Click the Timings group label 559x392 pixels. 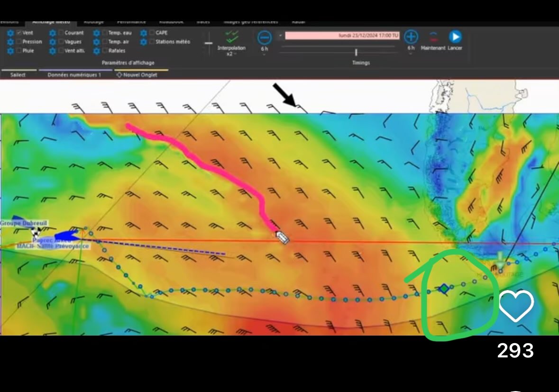361,63
